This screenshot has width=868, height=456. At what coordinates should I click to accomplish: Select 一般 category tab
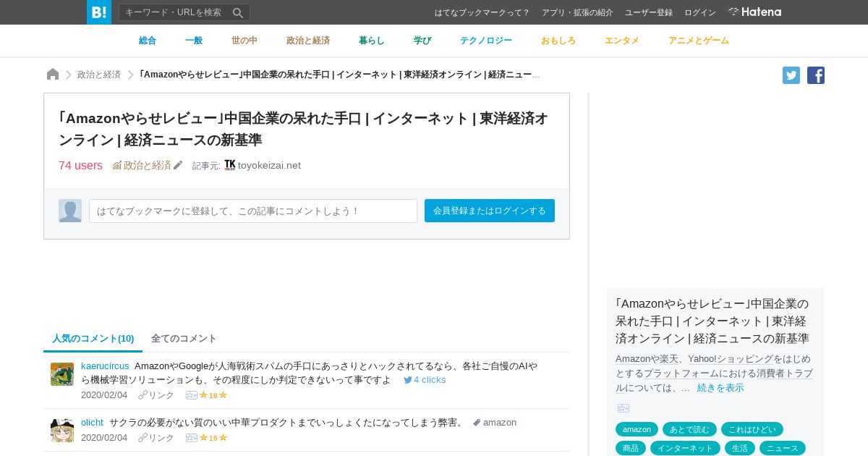coord(194,41)
